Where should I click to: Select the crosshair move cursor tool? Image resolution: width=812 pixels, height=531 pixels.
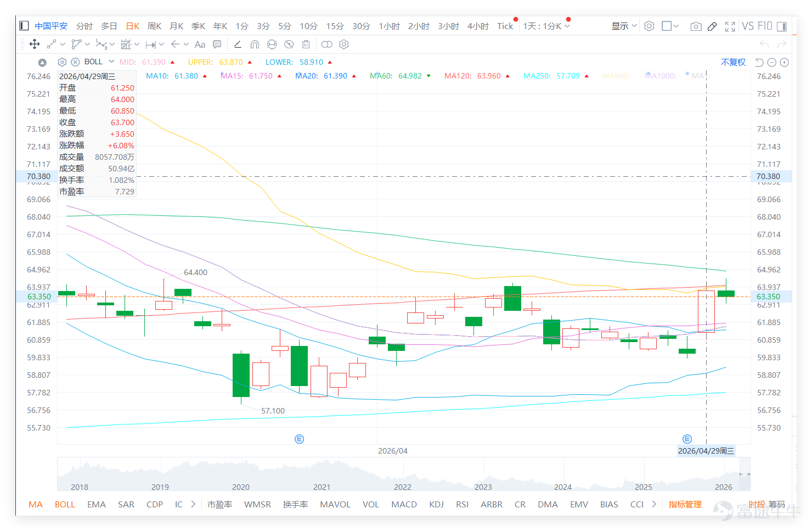(x=35, y=44)
